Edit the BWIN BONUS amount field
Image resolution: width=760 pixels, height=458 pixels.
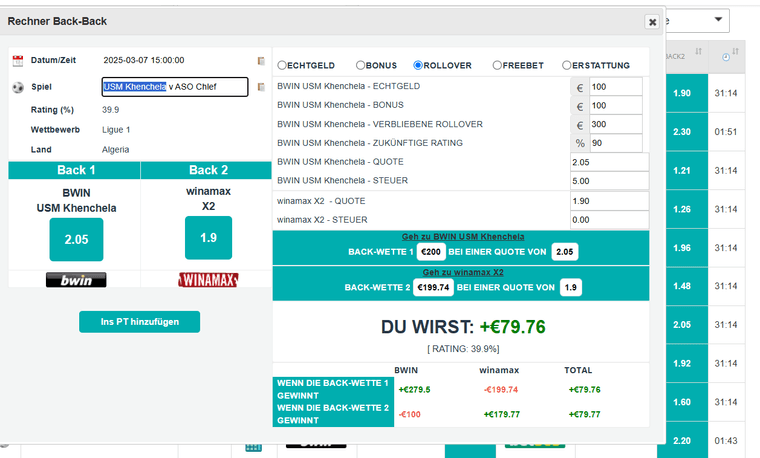tap(616, 106)
